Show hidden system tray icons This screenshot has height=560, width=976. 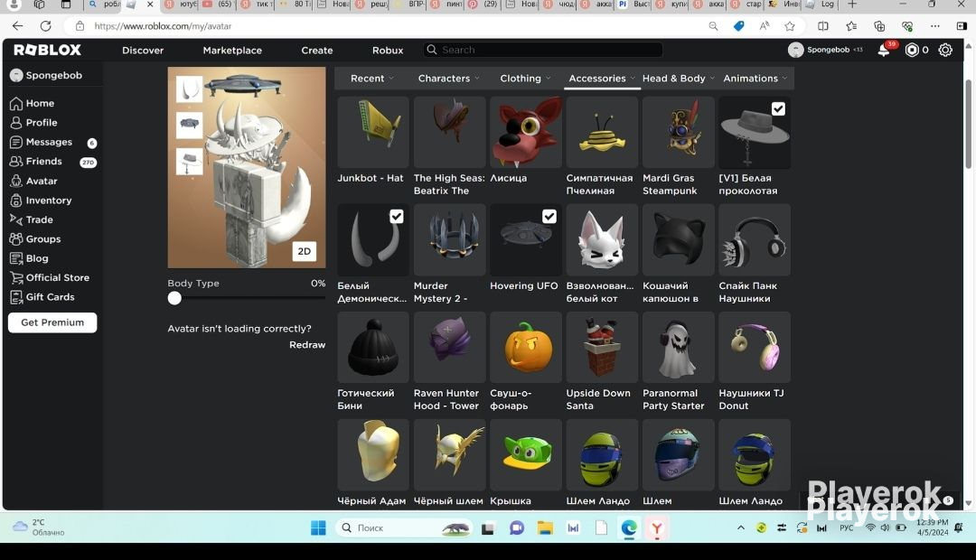741,527
